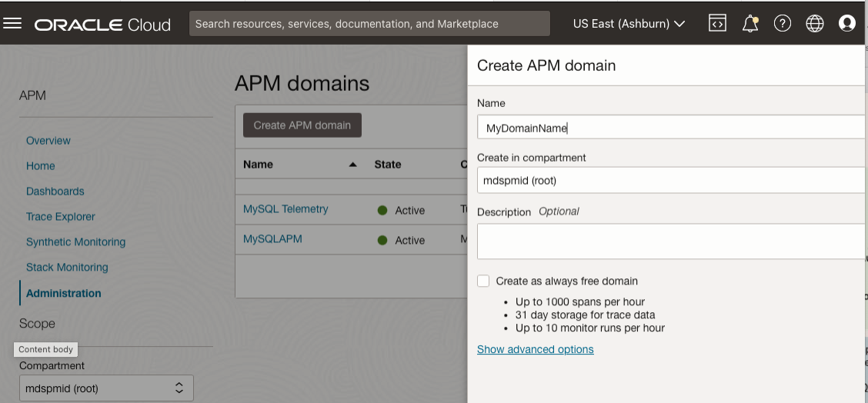Click the green Active status dot for MySQLAPM
Viewport: 868px width, 403px height.
pos(382,240)
